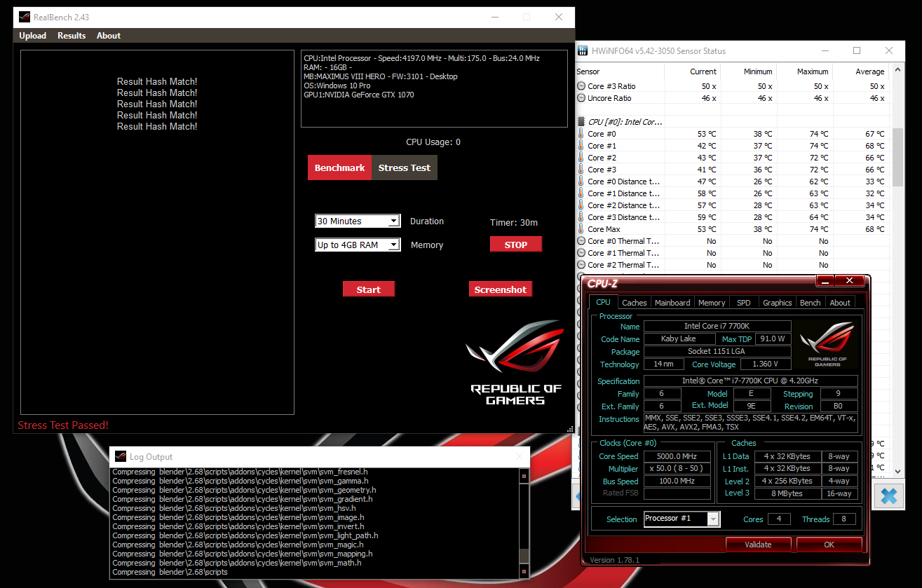Take a capture with the Screenshot button
This screenshot has height=588, width=922.
501,289
